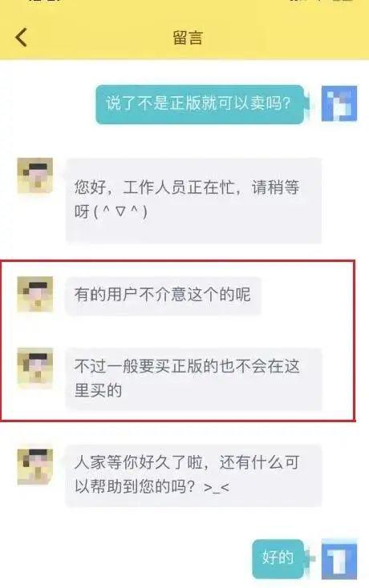Open user avatar beside 说了不是正版就可以卖吗
The image size is (369, 588).
[x=339, y=103]
